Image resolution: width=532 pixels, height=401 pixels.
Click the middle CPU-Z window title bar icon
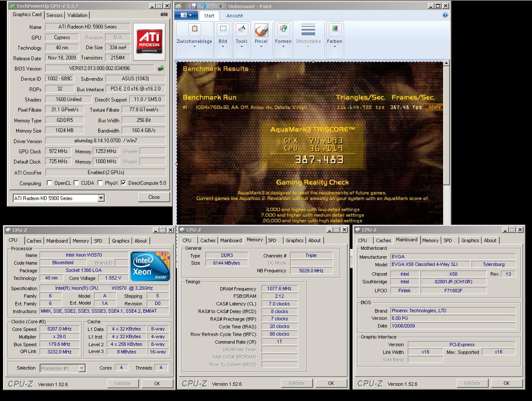[x=183, y=230]
